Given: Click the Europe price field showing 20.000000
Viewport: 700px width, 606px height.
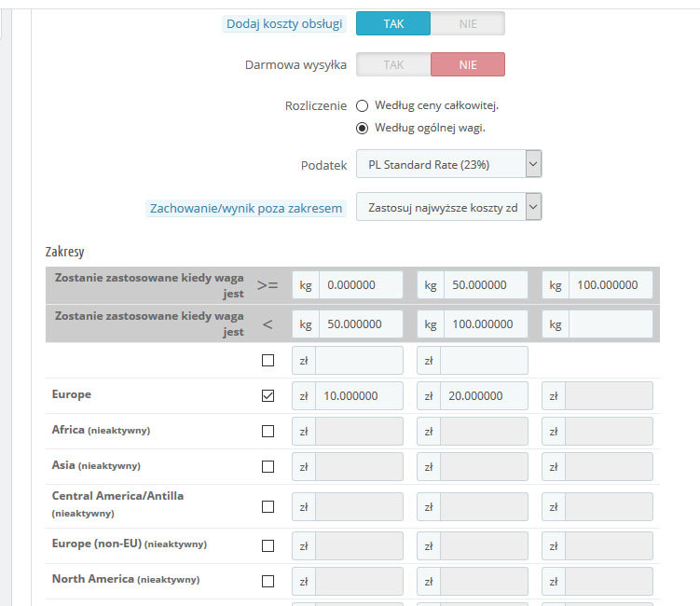Looking at the screenshot, I should 484,395.
